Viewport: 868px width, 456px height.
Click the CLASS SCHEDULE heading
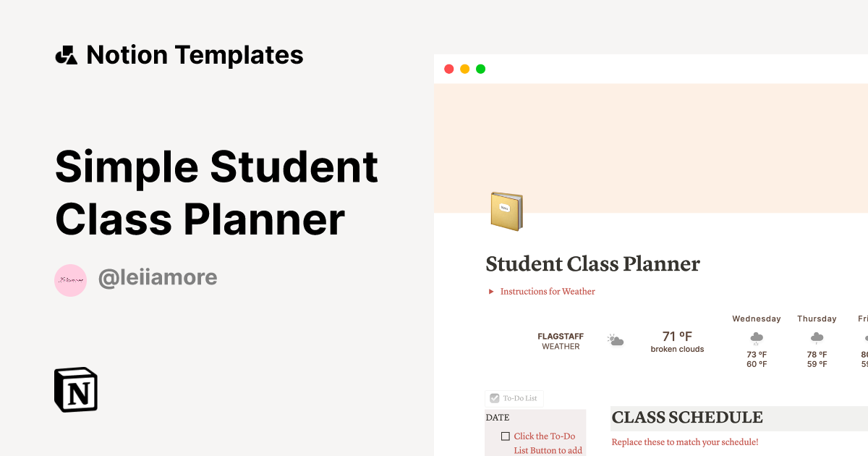tap(687, 418)
